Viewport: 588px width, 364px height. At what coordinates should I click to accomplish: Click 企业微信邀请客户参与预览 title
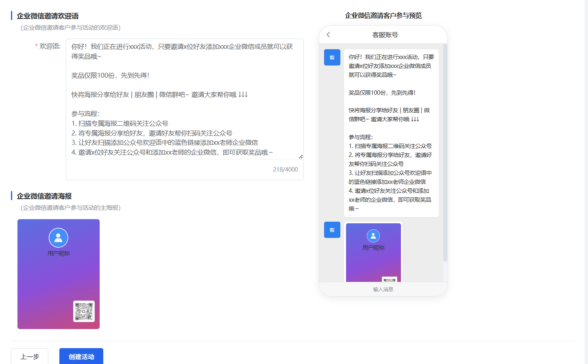(383, 15)
